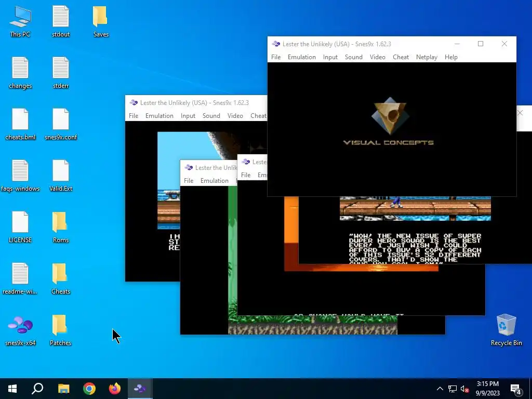Click the Visual Concepts logo in front window
Screen dimensions: 532x399
(389, 121)
